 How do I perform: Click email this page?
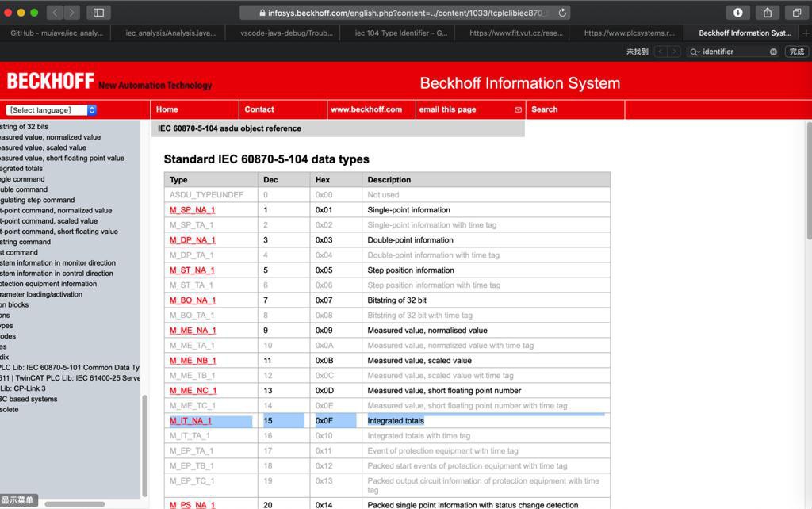tap(447, 109)
